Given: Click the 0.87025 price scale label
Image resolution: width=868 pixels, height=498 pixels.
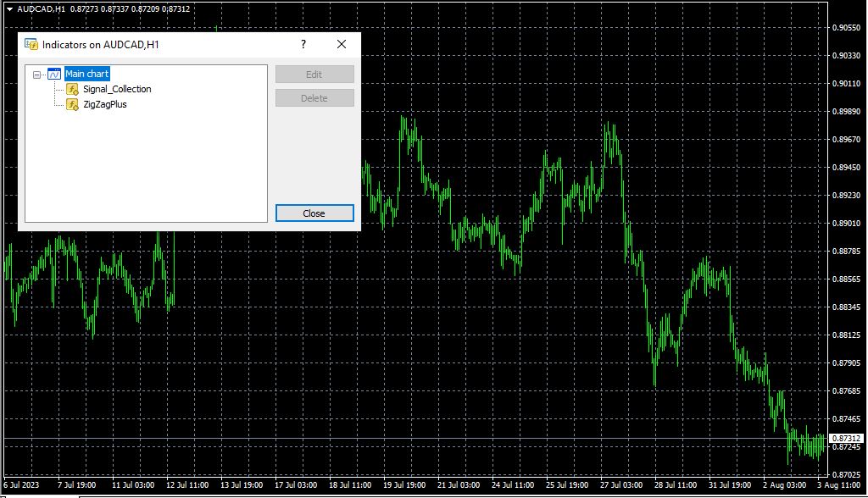Looking at the screenshot, I should click(x=847, y=475).
